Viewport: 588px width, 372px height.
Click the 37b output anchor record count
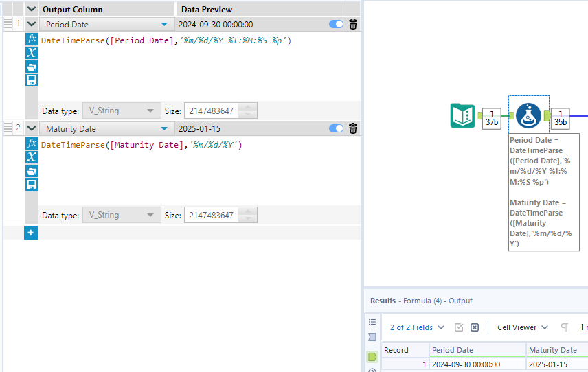tap(492, 119)
